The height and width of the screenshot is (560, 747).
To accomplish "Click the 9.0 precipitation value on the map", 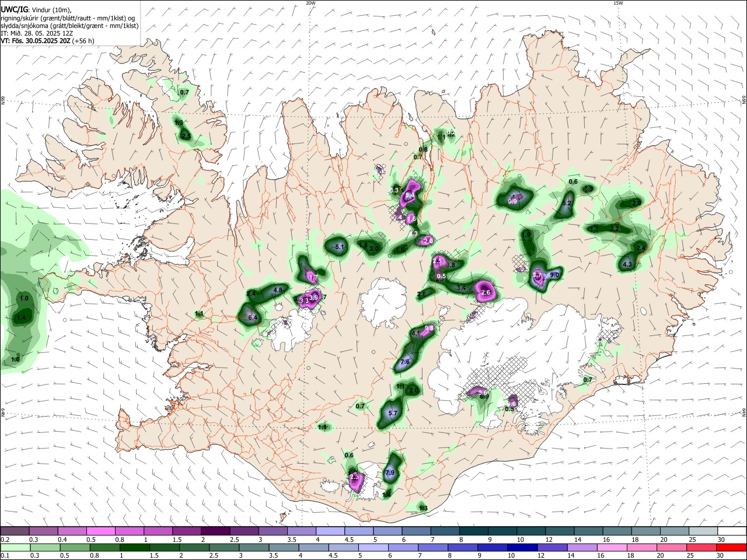I will tap(554, 275).
